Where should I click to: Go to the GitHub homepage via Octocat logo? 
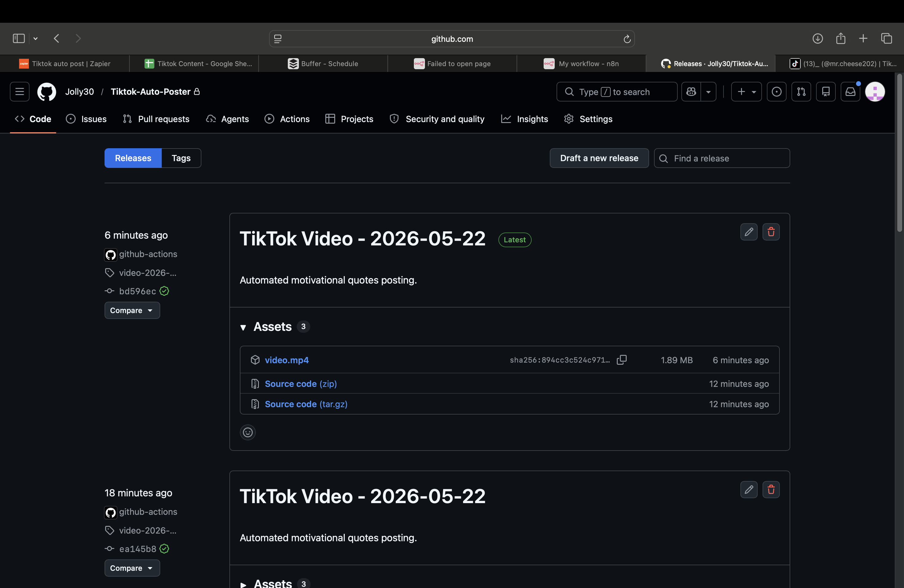pos(47,92)
